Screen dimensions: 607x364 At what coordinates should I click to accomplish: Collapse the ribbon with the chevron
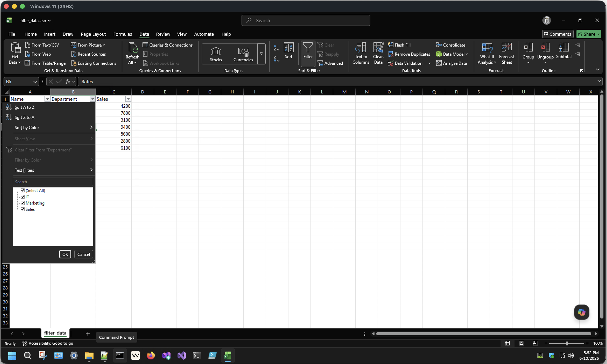(x=598, y=70)
